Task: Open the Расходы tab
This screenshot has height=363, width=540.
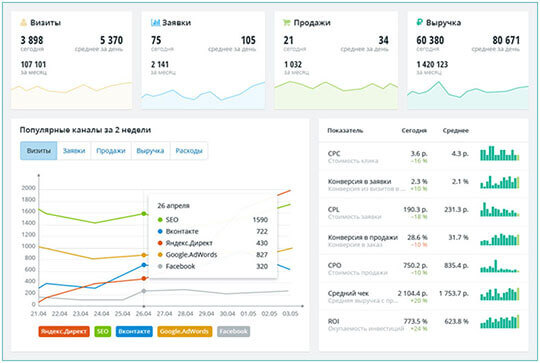Action: pos(189,151)
